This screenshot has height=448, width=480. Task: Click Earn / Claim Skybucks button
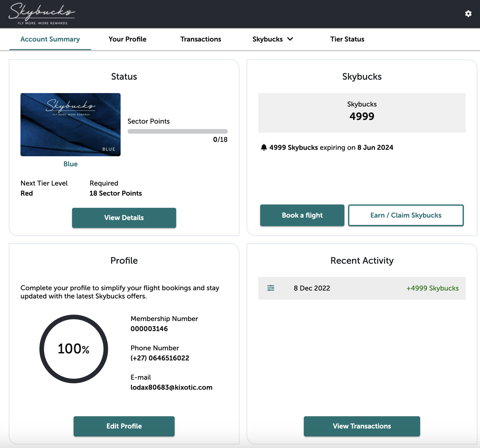[406, 215]
